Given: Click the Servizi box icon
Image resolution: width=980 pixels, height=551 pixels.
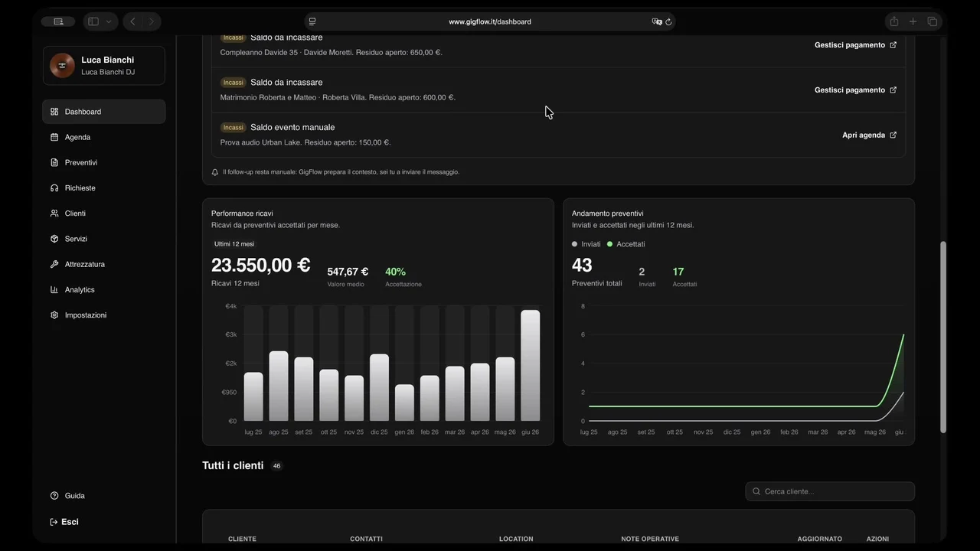Looking at the screenshot, I should (x=54, y=239).
